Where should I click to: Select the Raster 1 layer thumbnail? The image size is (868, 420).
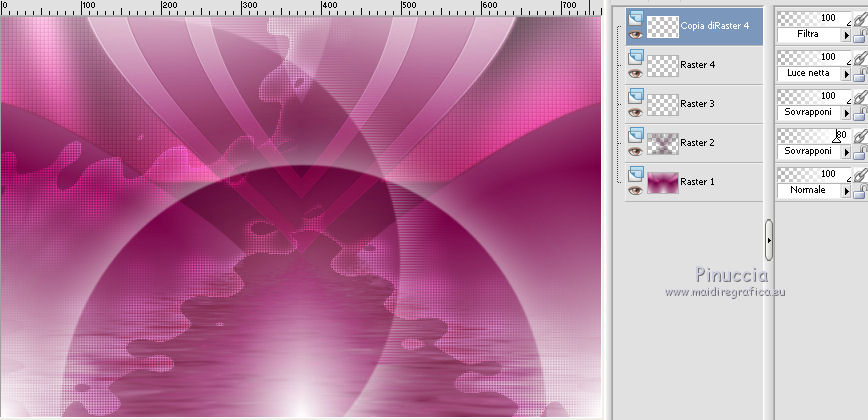663,182
